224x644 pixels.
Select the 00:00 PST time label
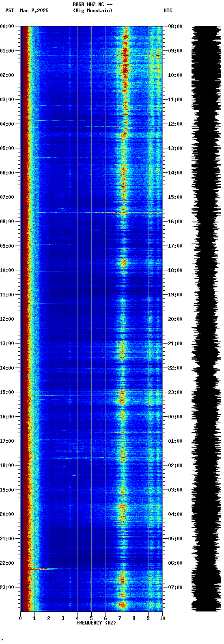tap(7, 26)
